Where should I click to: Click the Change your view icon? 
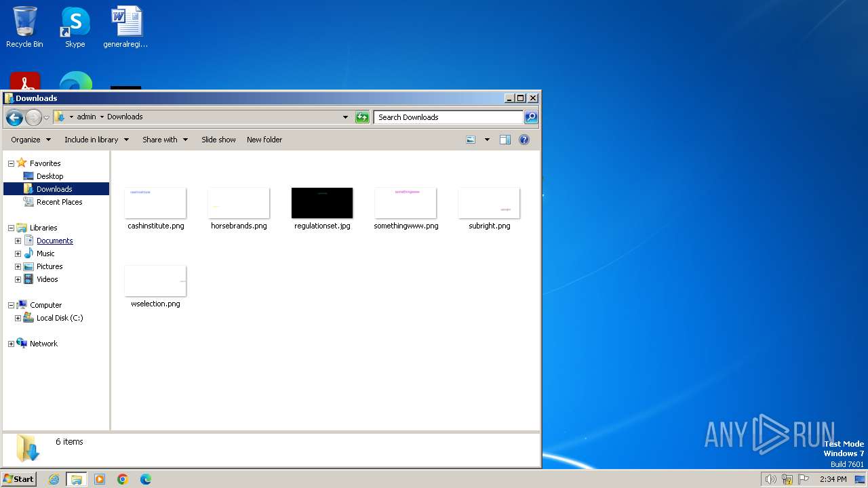[471, 140]
